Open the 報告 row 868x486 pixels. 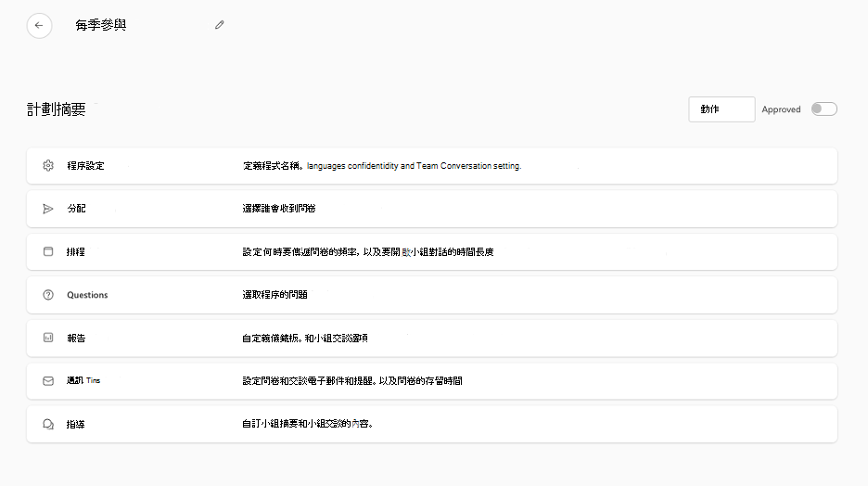click(432, 338)
